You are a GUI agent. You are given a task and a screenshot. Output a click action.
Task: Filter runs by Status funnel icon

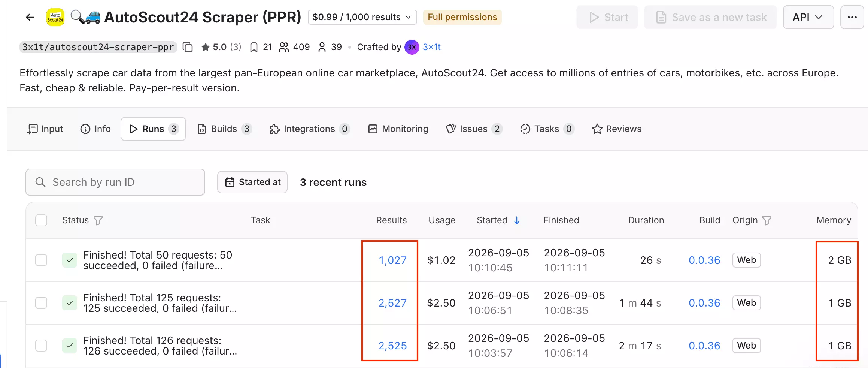98,220
